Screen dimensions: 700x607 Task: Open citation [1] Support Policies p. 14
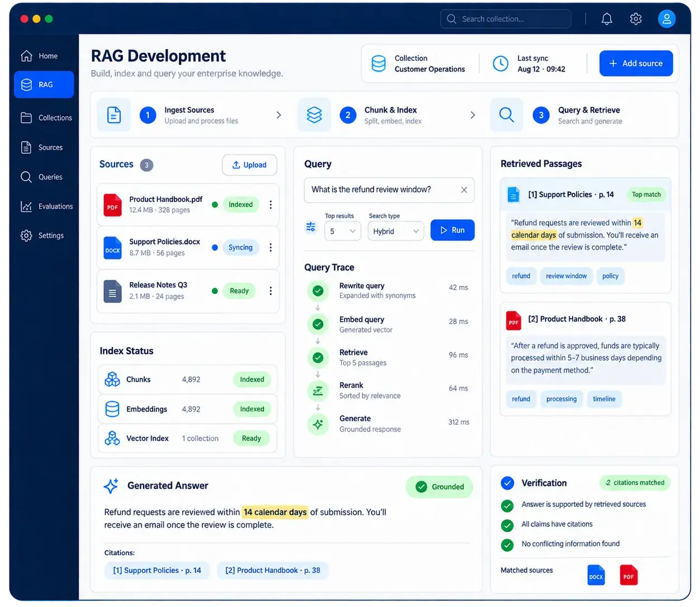tap(157, 571)
